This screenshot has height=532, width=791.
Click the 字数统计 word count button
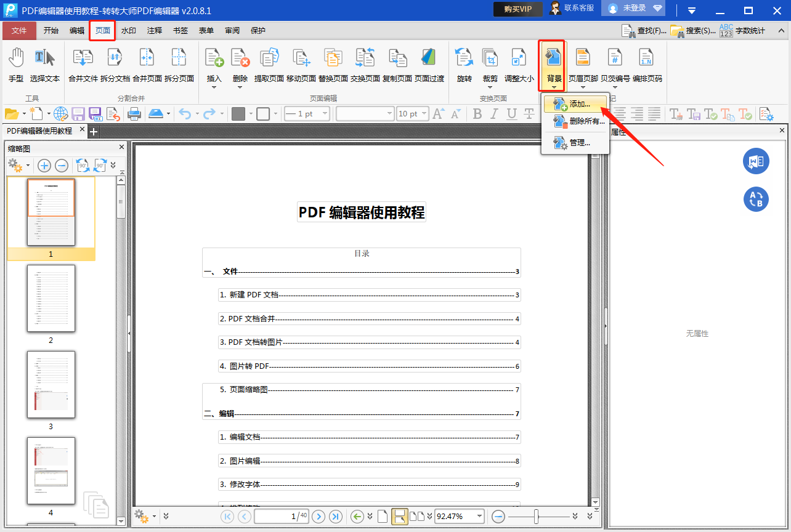(x=742, y=31)
